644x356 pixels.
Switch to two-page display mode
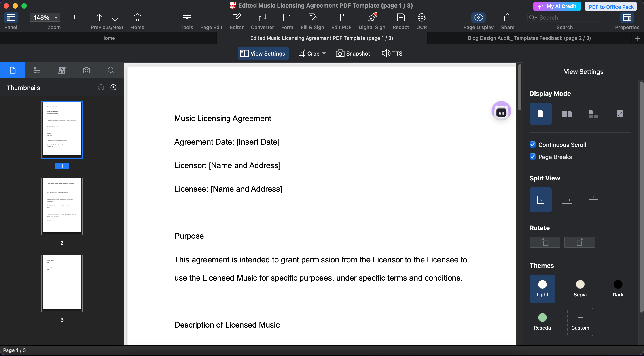[567, 114]
